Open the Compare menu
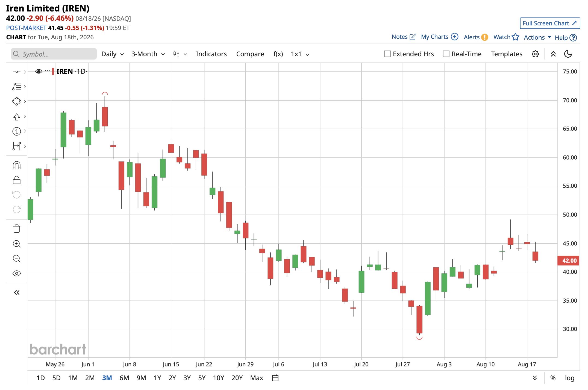The image size is (588, 390). (x=250, y=54)
